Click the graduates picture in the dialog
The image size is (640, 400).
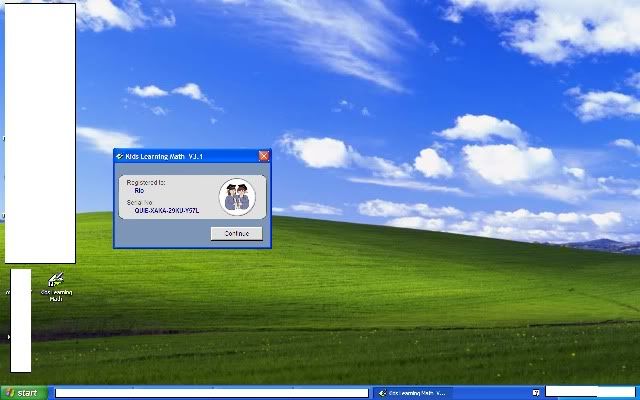tap(237, 197)
